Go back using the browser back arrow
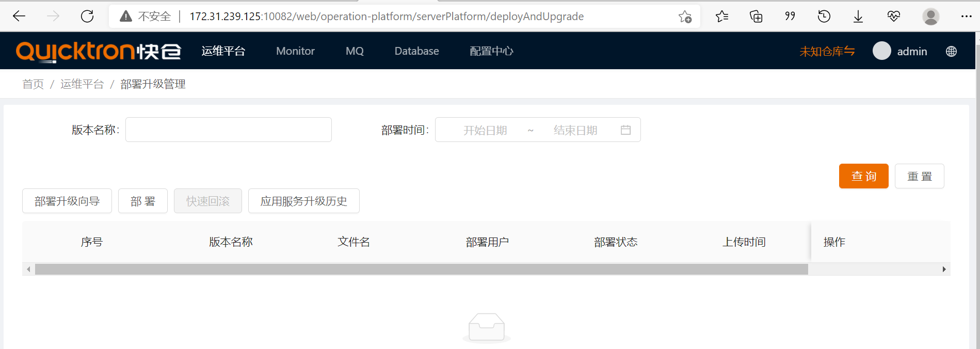 [19, 17]
